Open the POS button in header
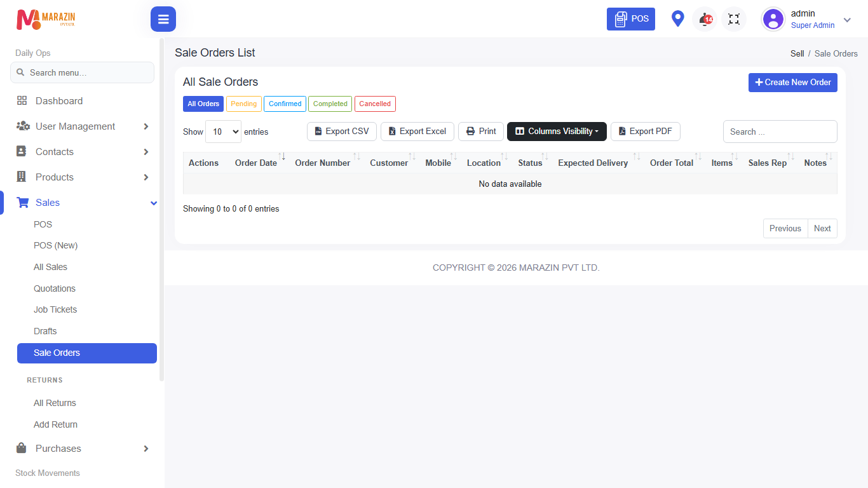The width and height of the screenshot is (868, 488). [x=631, y=19]
